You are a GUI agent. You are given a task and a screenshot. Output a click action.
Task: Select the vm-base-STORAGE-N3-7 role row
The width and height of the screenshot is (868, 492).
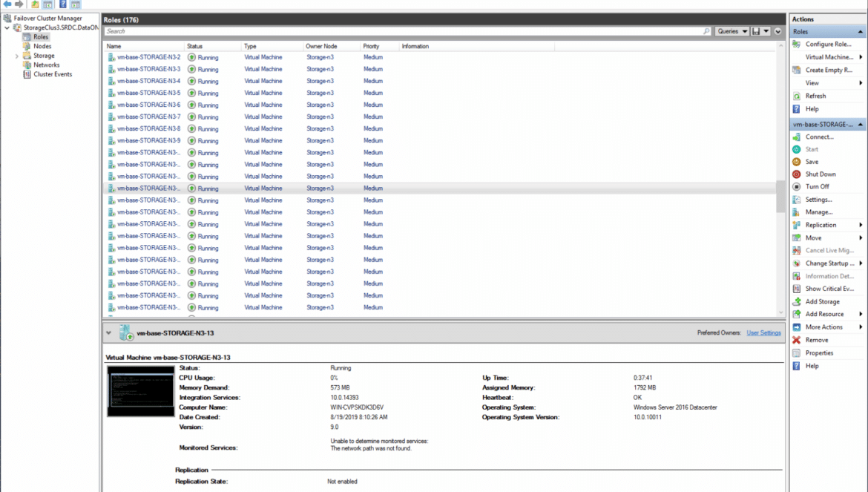tap(440, 117)
